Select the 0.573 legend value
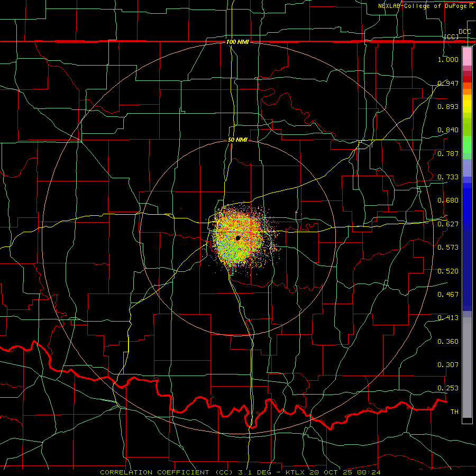Image resolution: width=476 pixels, height=476 pixels. 448,248
